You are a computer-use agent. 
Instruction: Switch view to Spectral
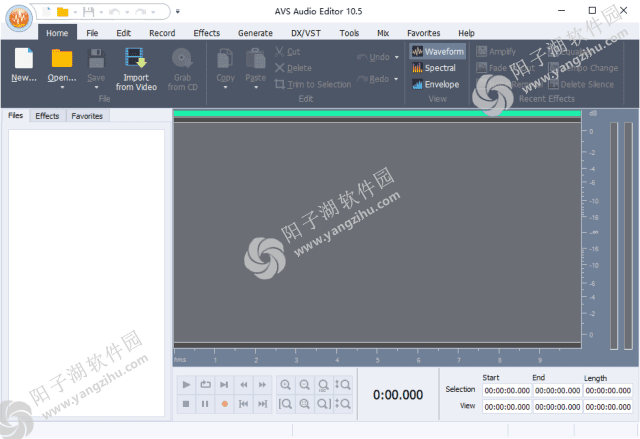(434, 68)
